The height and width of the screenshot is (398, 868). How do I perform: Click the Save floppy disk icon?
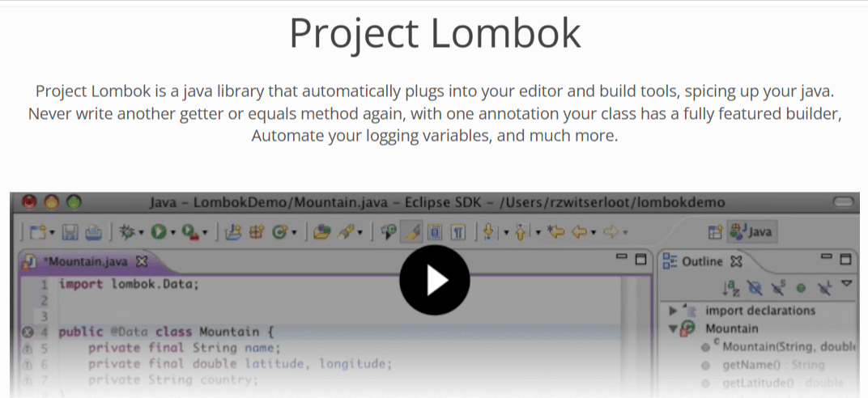pos(70,233)
